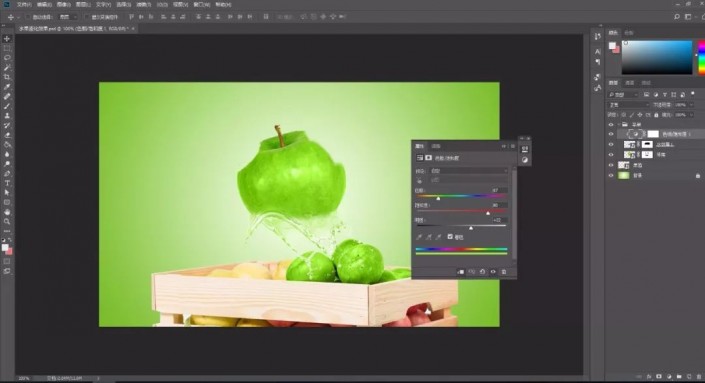Toggle Show Transform Controls checkbox

pyautogui.click(x=86, y=17)
